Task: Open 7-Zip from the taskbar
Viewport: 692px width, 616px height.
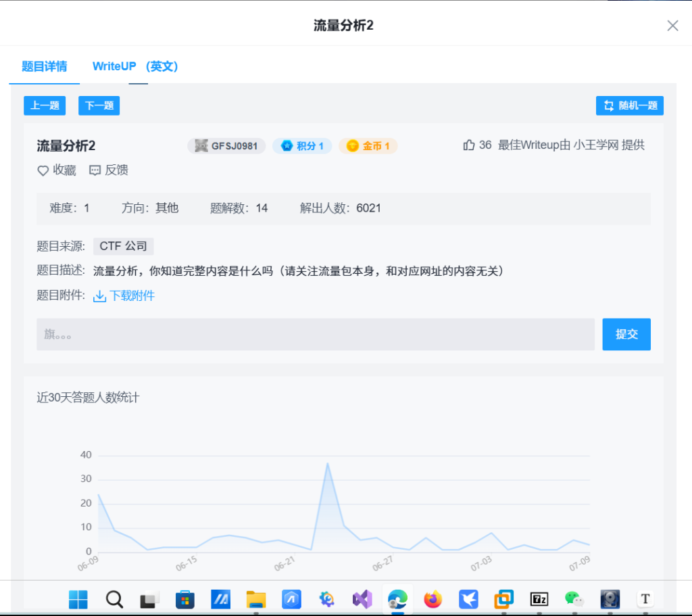Action: click(539, 599)
